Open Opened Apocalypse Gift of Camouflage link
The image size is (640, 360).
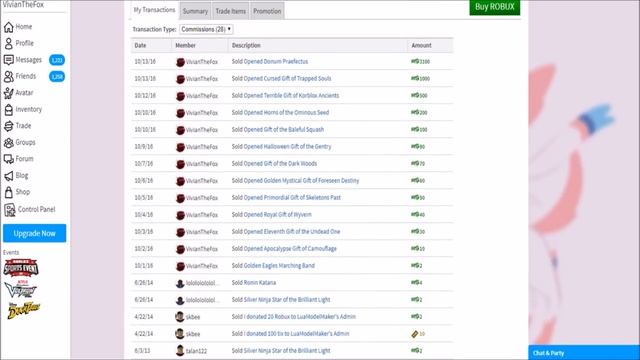click(x=290, y=249)
